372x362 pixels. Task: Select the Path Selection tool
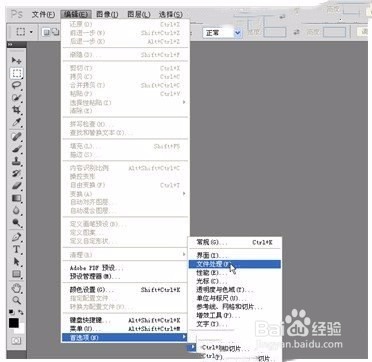click(16, 262)
